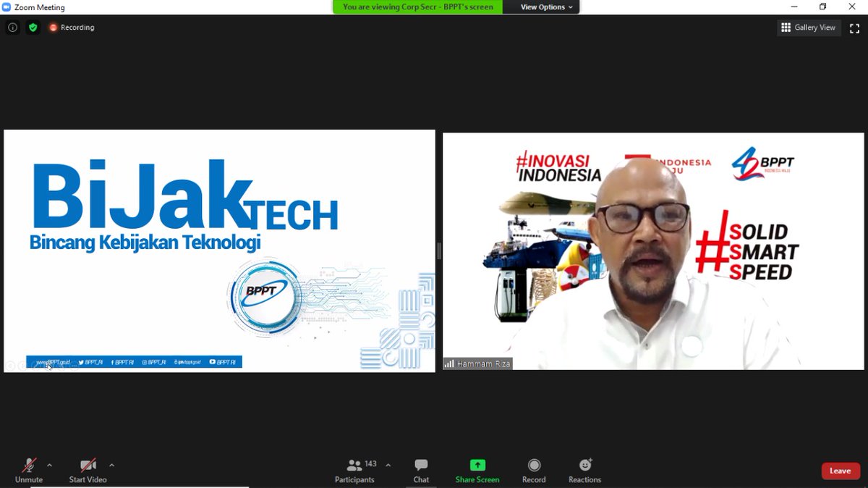This screenshot has width=868, height=488.
Task: Open video options arrow beside Start Video
Action: tap(111, 466)
